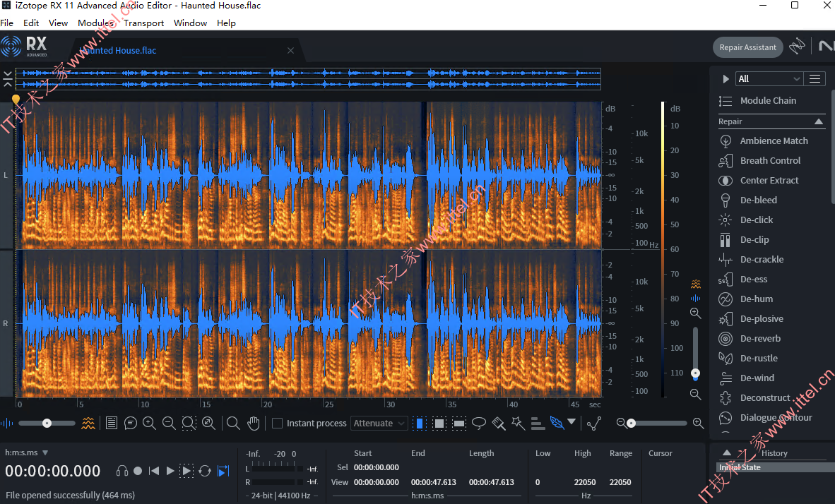Select the Lasso selection tool
835x504 pixels.
click(x=479, y=423)
